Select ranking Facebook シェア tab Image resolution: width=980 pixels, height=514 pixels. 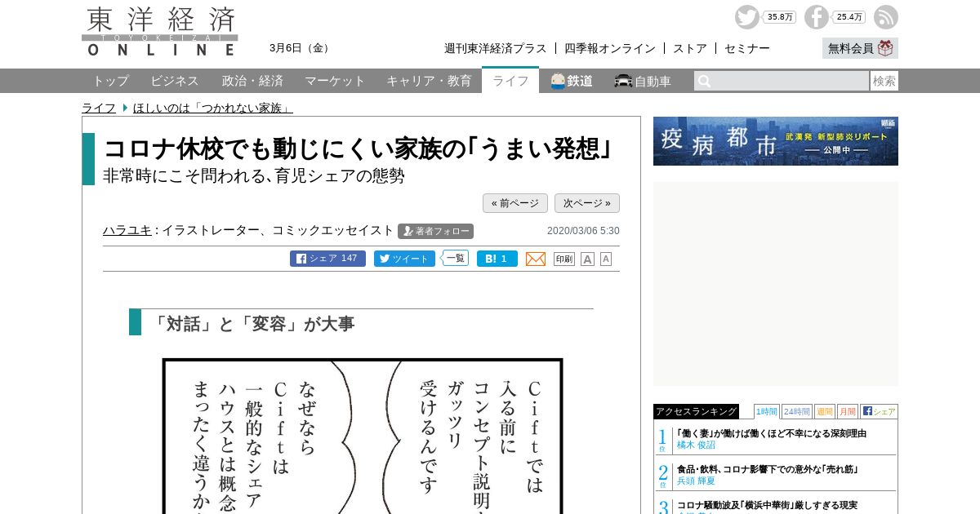click(x=879, y=411)
